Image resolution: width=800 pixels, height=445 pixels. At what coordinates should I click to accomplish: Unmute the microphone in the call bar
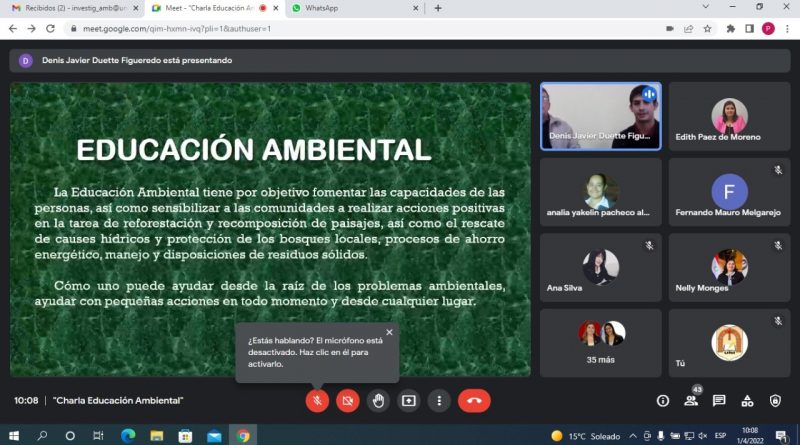point(317,400)
